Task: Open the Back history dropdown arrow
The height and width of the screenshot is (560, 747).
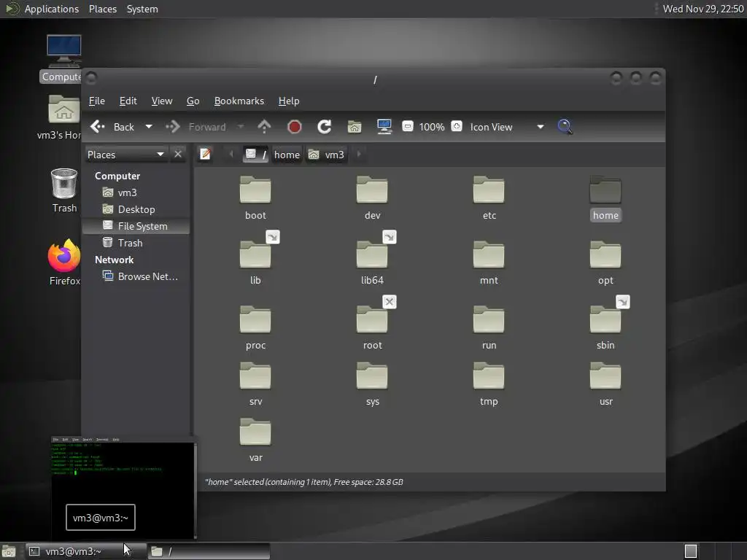Action: 149,127
